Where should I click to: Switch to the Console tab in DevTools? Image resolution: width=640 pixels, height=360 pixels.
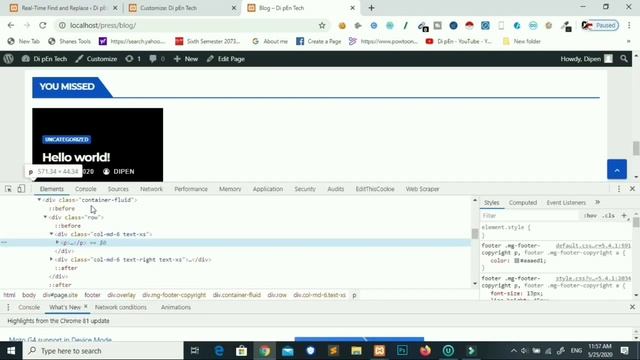[x=86, y=189]
